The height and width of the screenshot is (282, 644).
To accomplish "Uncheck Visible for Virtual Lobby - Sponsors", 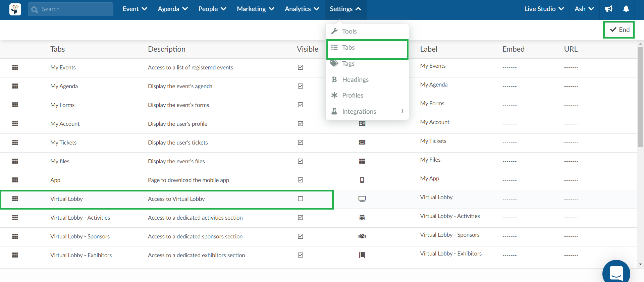I will [301, 236].
